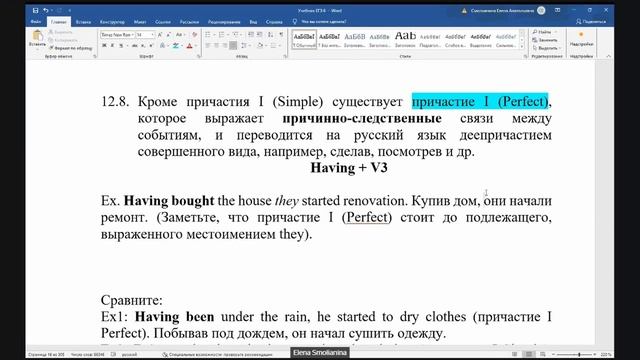640x360 pixels.
Task: Clear all formatting with the eraser icon
Action: (195, 35)
